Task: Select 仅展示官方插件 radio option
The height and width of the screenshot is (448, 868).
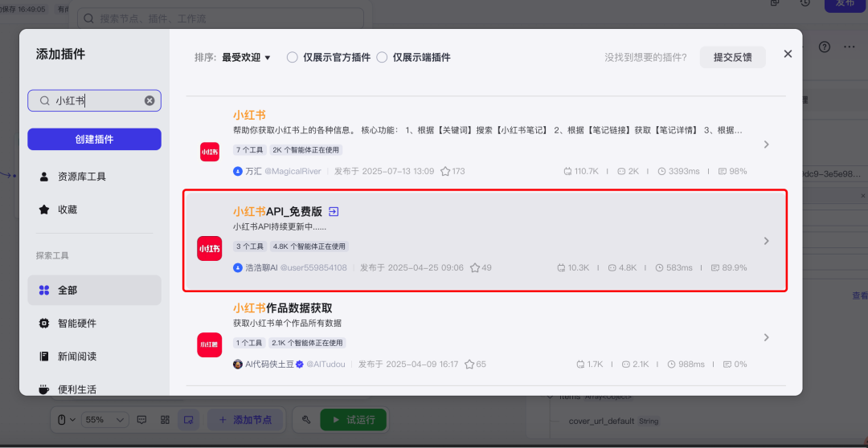Action: point(293,57)
